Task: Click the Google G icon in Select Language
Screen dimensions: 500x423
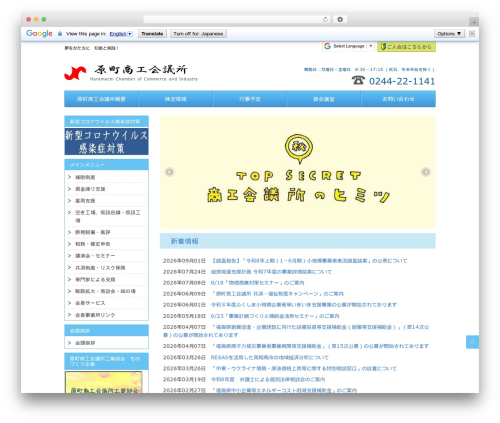Action: click(x=327, y=46)
